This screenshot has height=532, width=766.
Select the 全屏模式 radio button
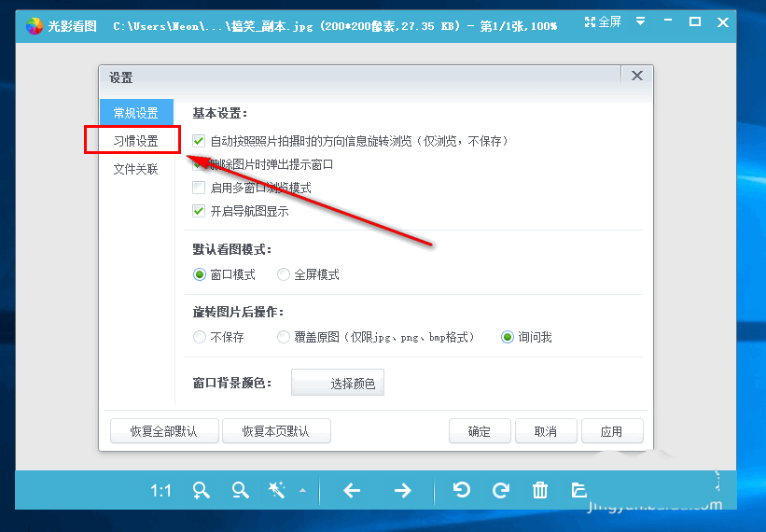click(284, 274)
